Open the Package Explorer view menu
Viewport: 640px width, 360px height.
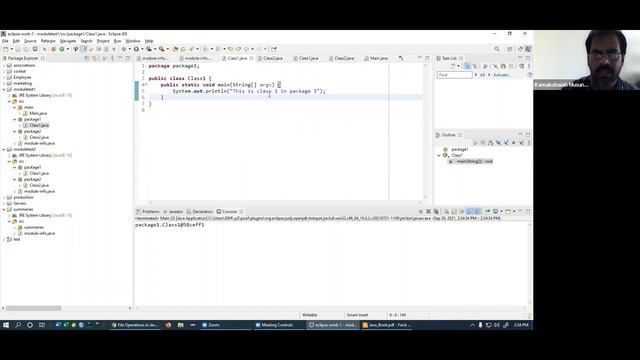112,58
